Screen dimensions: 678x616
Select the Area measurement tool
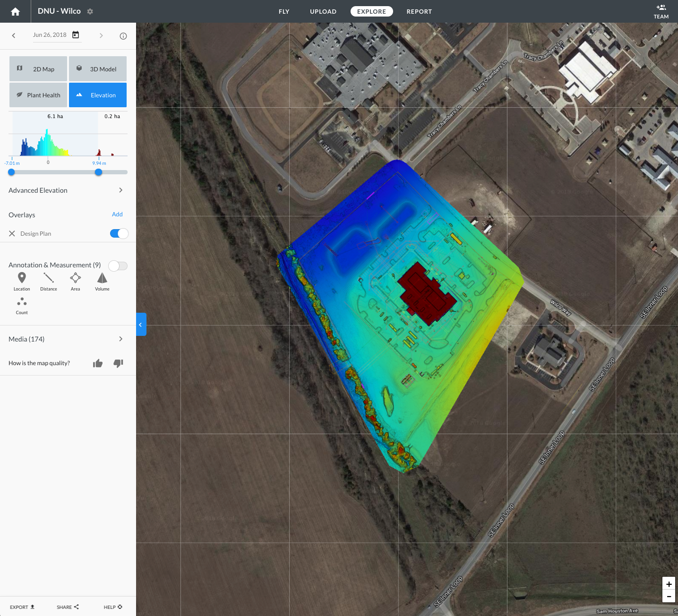[x=75, y=281]
